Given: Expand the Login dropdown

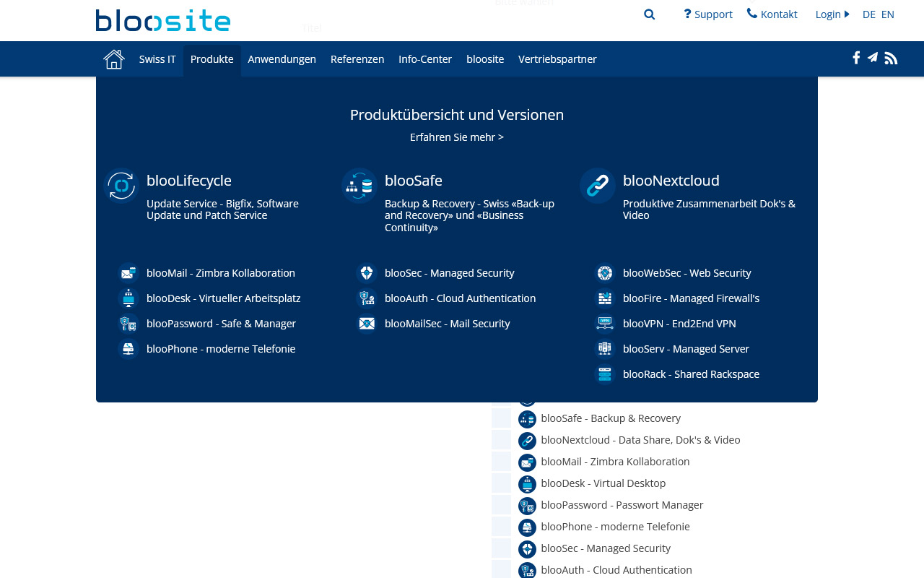Looking at the screenshot, I should (832, 14).
